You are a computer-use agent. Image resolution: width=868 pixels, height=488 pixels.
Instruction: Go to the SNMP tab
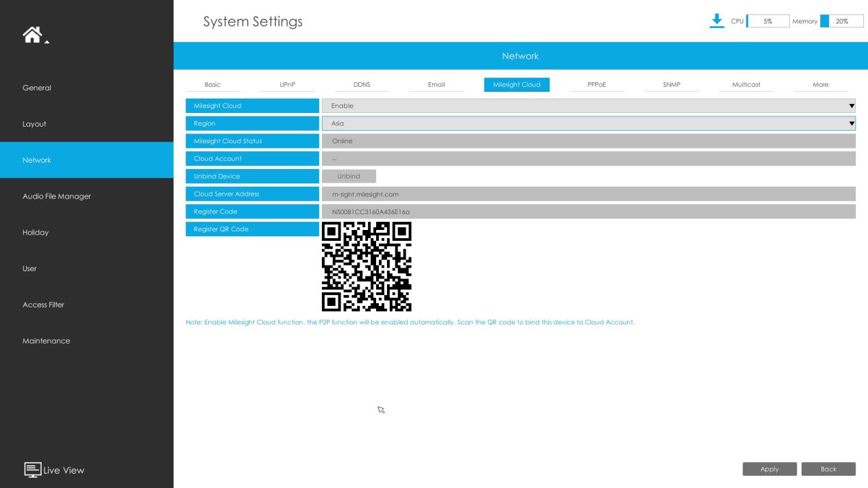point(671,85)
